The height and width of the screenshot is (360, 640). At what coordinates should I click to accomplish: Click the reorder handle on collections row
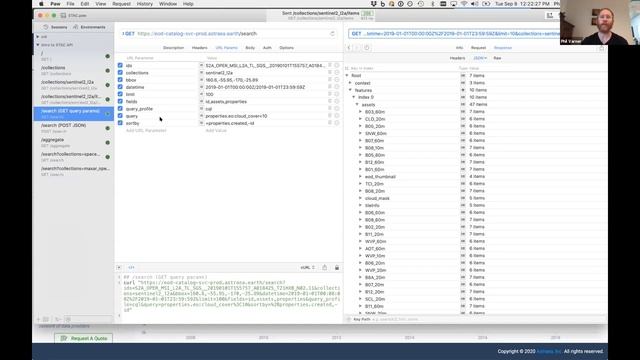(x=330, y=73)
